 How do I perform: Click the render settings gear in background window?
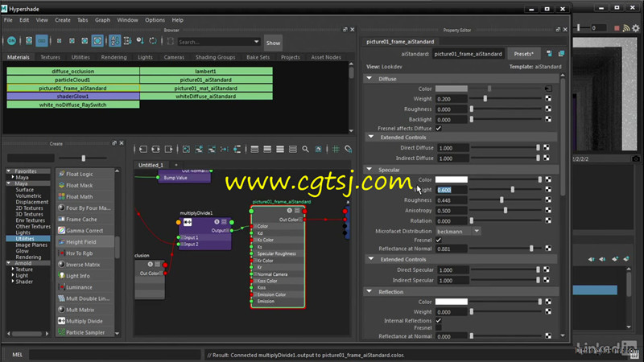[636, 28]
